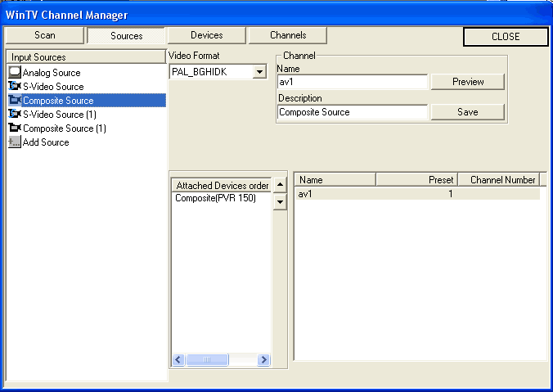Viewport: 553px width, 392px height.
Task: Click the S-Video Source (1) camera icon
Action: (14, 115)
